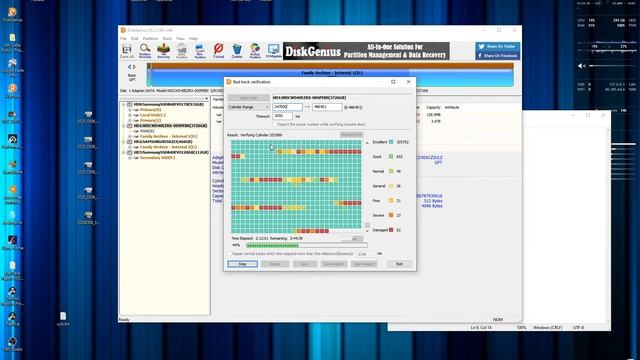
Task: Click the Exit button in verification dialog
Action: tap(399, 264)
